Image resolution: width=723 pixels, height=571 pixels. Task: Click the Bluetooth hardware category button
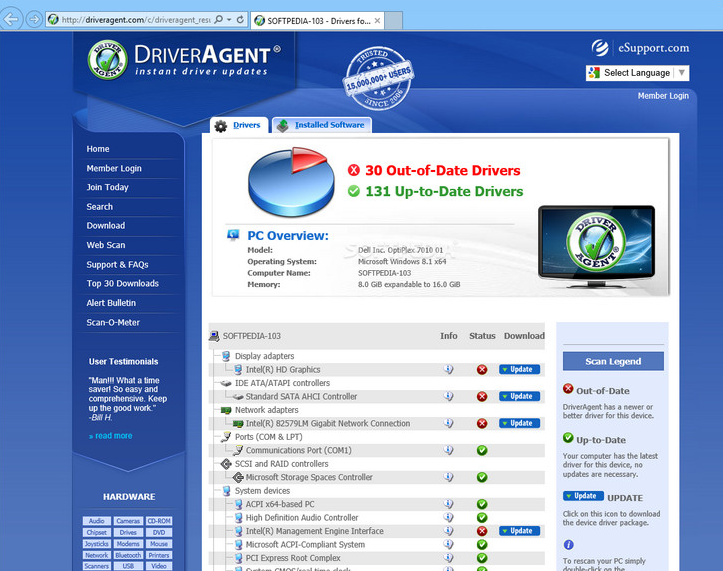point(128,555)
